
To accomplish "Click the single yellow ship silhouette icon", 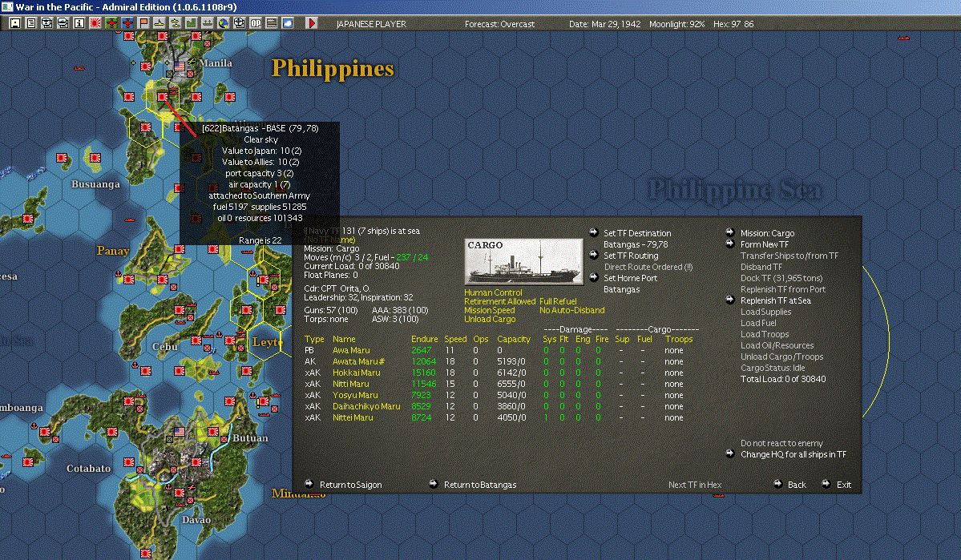I will tap(159, 23).
